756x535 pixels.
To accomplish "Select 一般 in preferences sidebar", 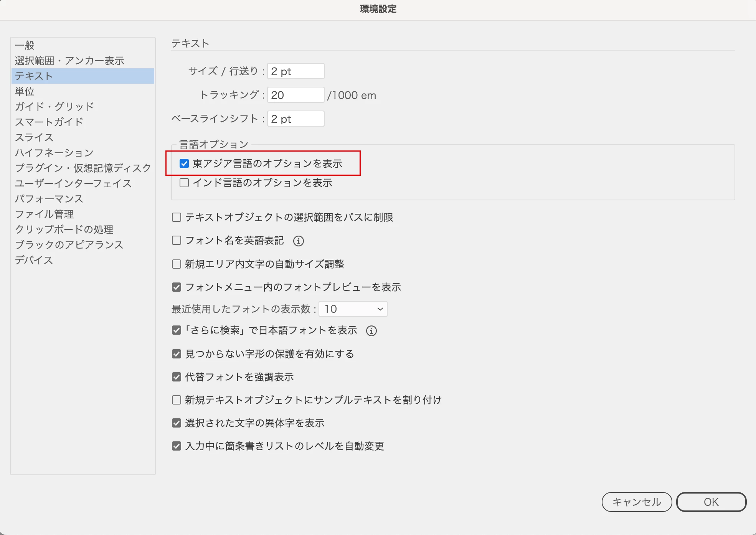I will (25, 45).
